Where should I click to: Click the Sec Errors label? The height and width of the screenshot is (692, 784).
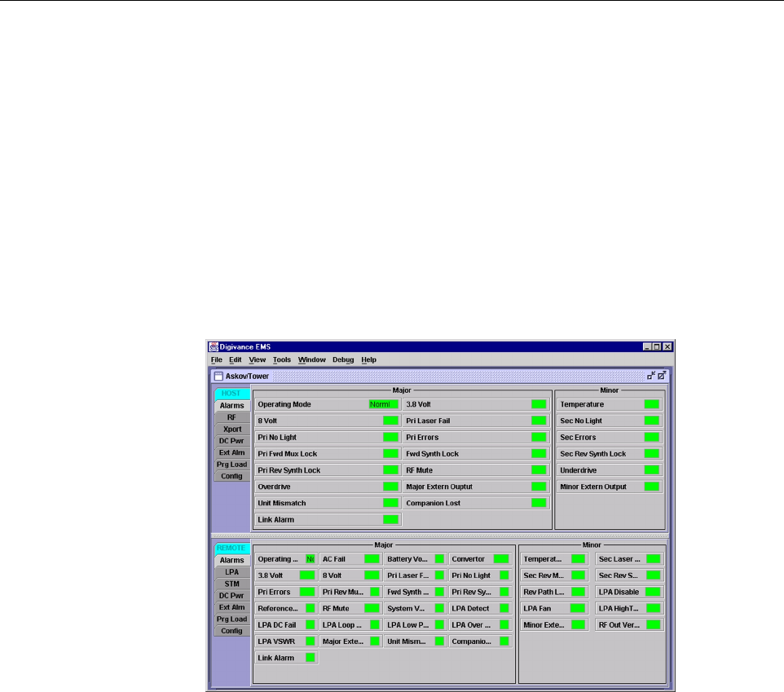(578, 437)
